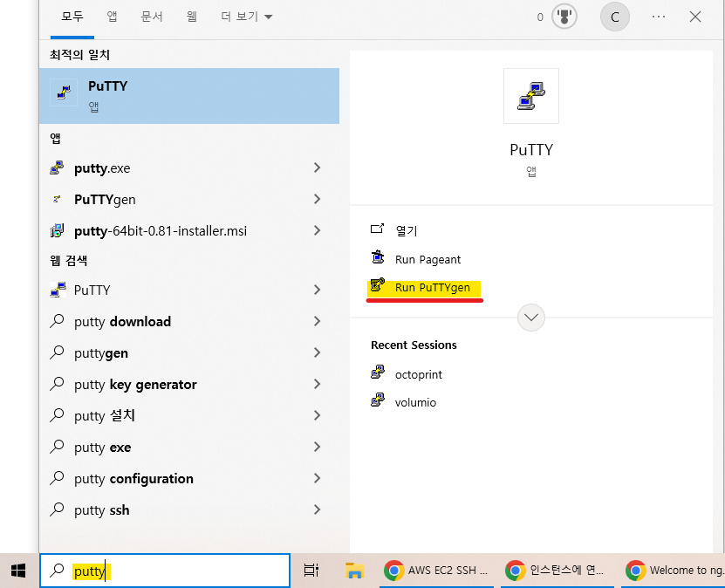
Task: Open the three-dot options menu
Action: coord(659,17)
